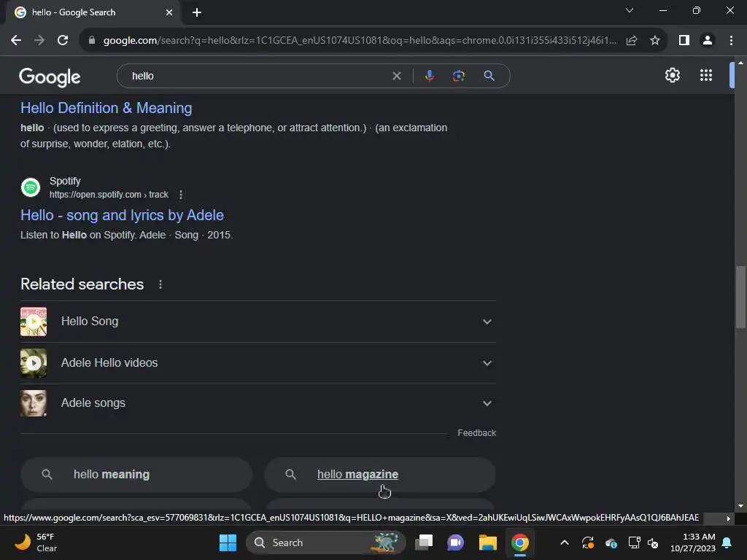Click the page vertical scrollbar thumb
Image resolution: width=747 pixels, height=560 pixels.
(740, 297)
